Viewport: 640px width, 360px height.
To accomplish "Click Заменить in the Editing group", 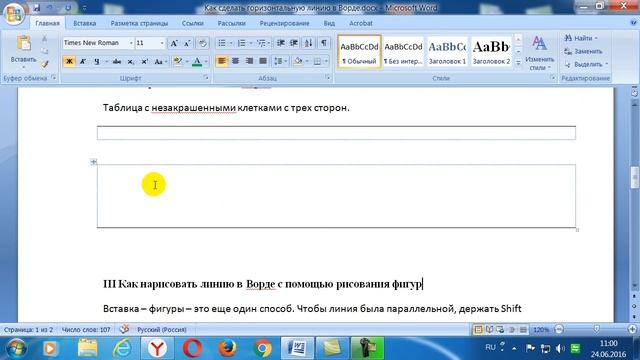I will pyautogui.click(x=583, y=51).
